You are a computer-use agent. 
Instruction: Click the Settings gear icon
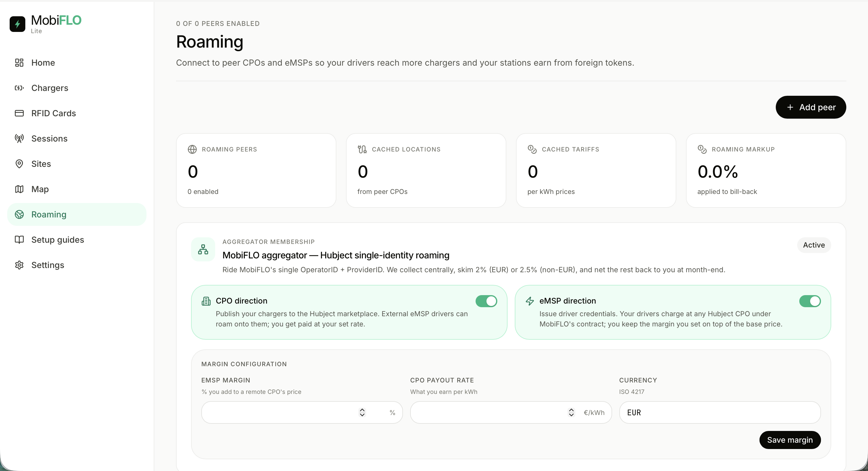click(x=19, y=265)
